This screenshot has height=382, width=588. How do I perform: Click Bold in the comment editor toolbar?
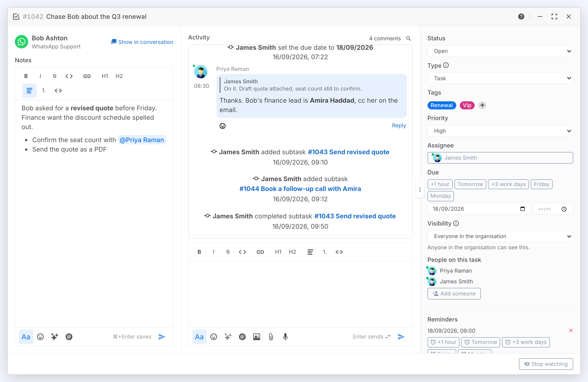click(199, 252)
